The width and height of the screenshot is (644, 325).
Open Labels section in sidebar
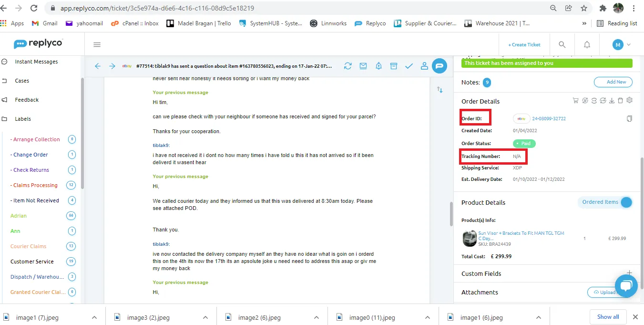[23, 119]
